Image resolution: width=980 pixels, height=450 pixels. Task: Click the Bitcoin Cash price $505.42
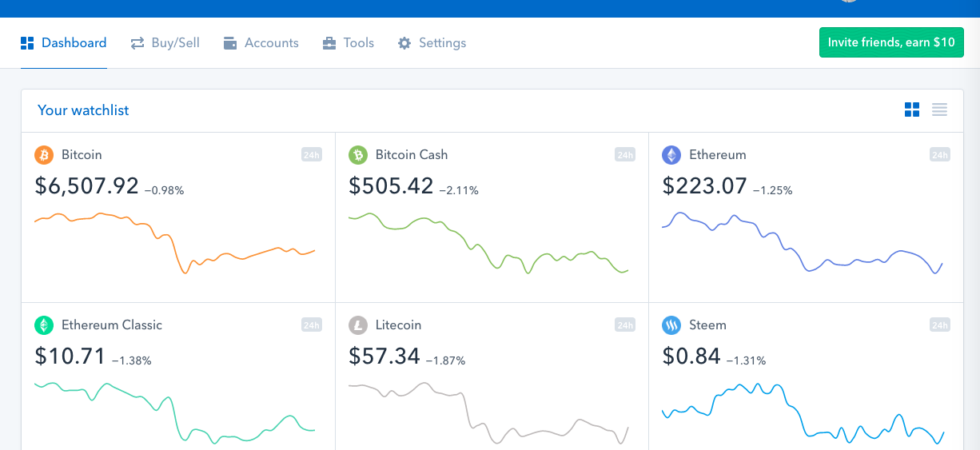pos(391,186)
